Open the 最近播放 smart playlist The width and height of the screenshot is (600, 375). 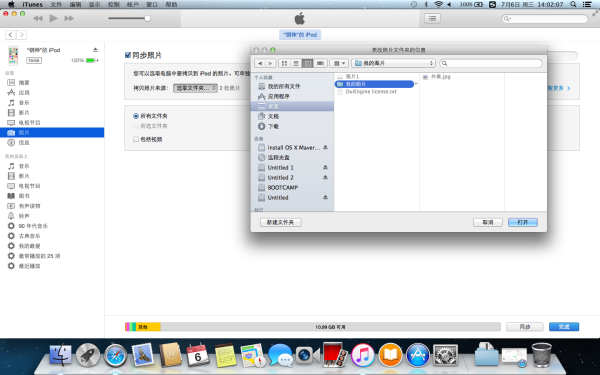point(29,266)
